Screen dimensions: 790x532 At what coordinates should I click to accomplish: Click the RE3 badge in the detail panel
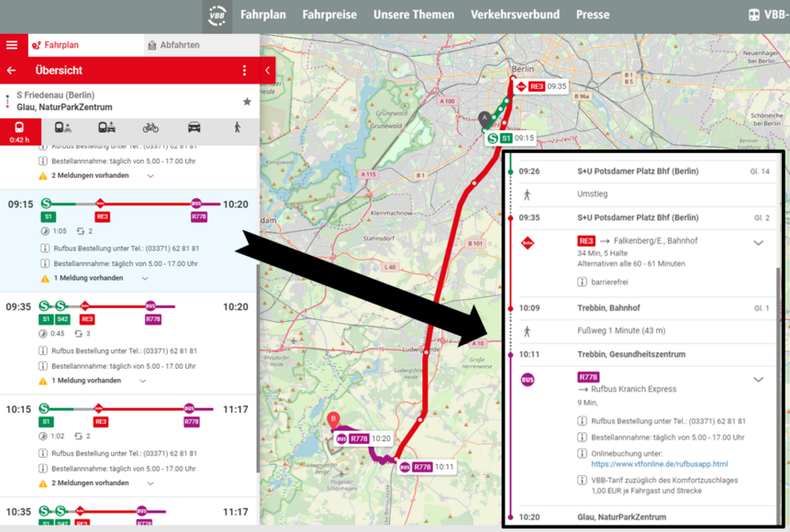(586, 241)
